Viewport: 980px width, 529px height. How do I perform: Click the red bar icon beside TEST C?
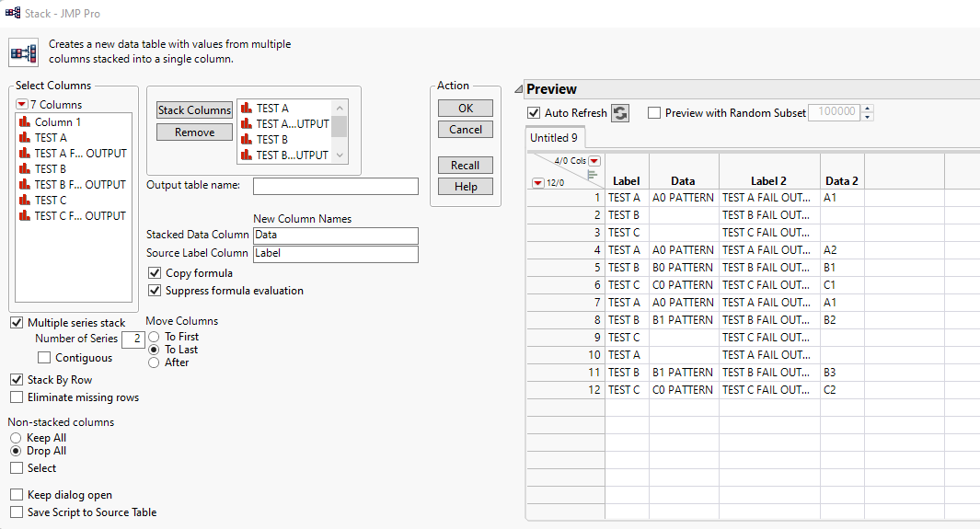point(25,201)
